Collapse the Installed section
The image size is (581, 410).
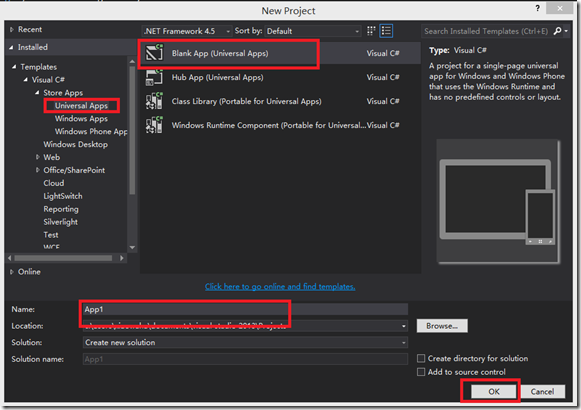coord(11,47)
